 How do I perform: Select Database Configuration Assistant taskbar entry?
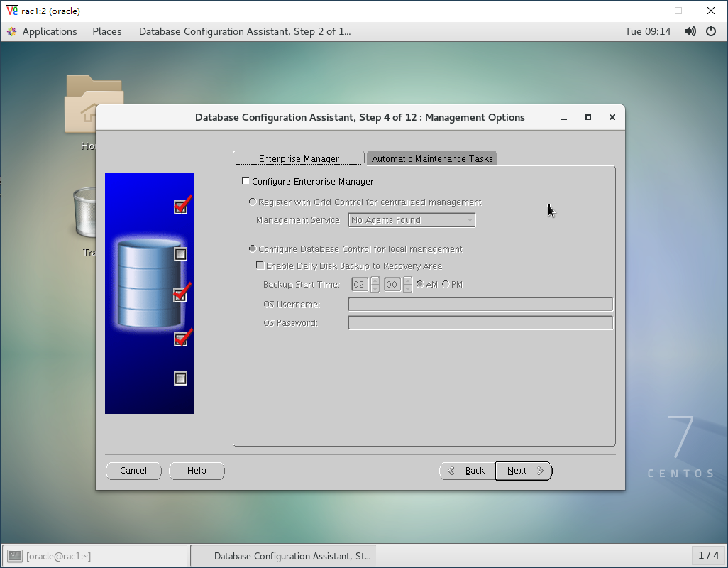click(x=283, y=556)
